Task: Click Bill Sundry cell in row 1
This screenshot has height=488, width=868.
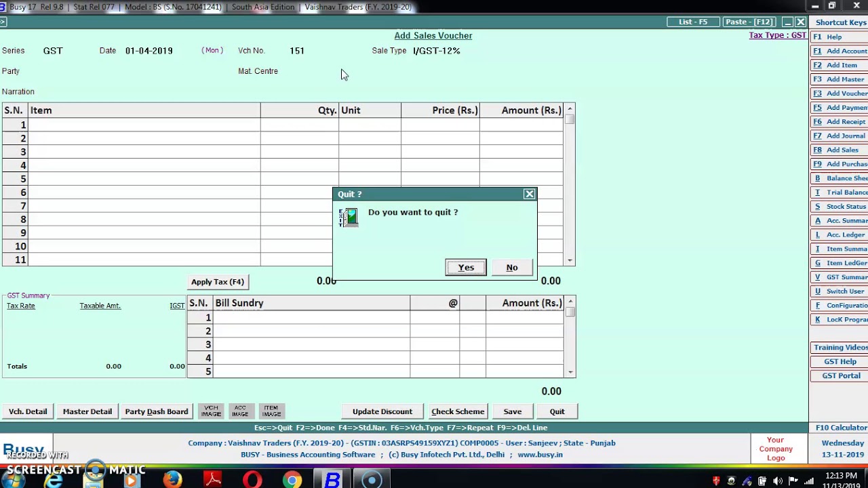Action: 311,317
